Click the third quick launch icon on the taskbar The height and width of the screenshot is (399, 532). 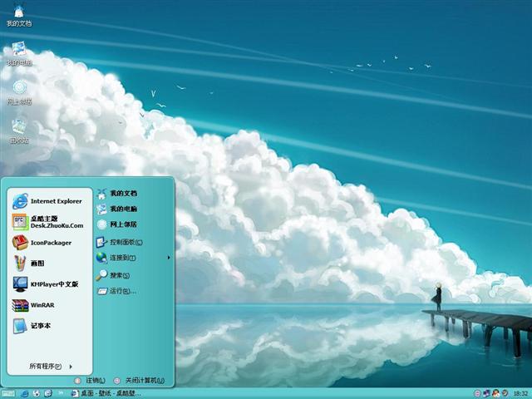pos(48,393)
